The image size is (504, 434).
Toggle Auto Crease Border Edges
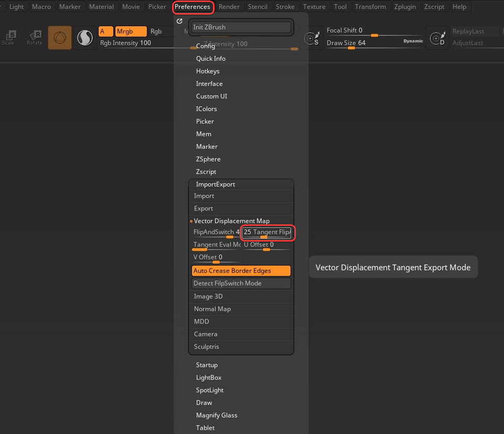pos(241,271)
